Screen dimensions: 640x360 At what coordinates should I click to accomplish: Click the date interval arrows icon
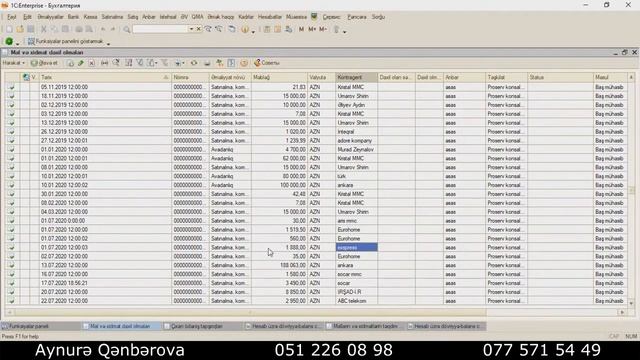click(x=105, y=63)
